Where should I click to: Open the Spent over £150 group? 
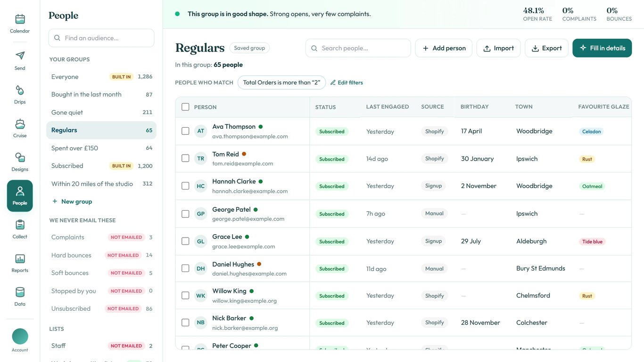[101, 148]
